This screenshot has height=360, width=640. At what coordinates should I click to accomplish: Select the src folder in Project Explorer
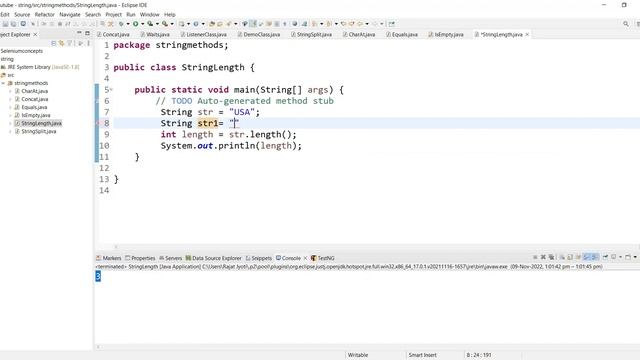pos(7,75)
